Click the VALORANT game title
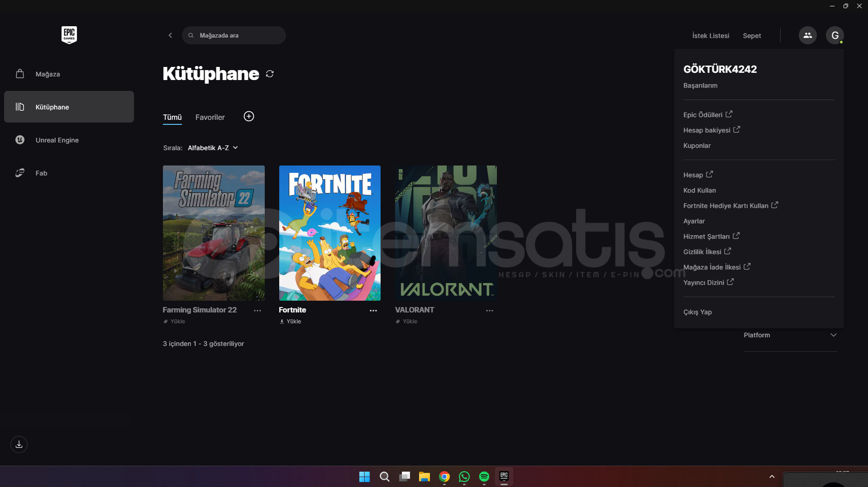 click(415, 310)
